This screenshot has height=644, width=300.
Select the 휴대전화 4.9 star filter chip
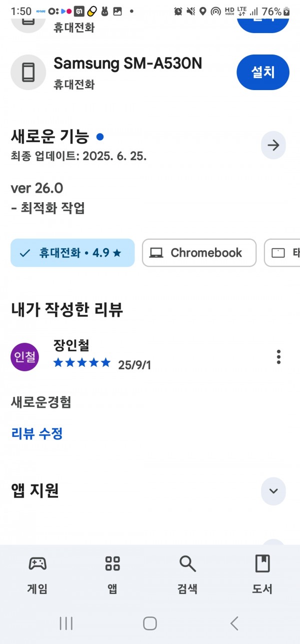[72, 253]
